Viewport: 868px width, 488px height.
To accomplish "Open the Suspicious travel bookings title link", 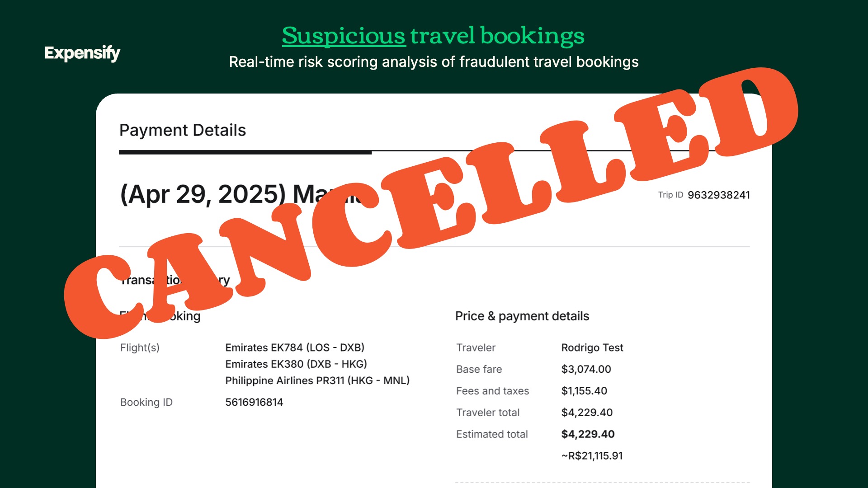I will [433, 36].
